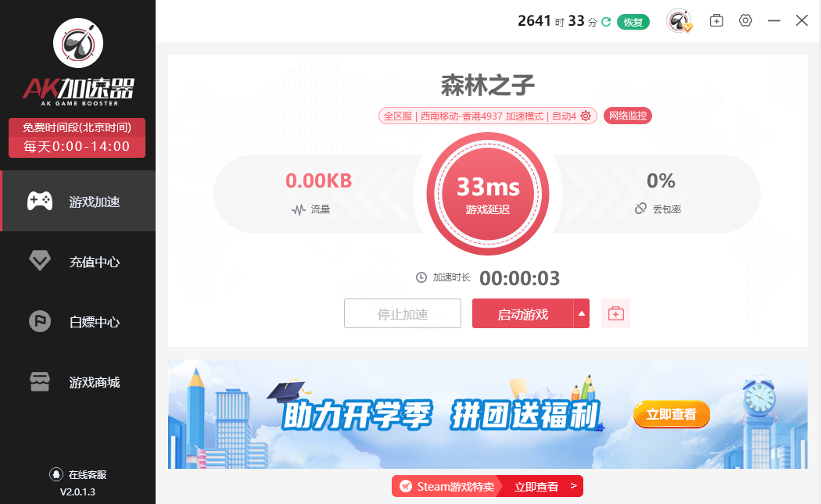The height and width of the screenshot is (504, 821).
Task: Click the 停止加速 button
Action: tap(403, 313)
